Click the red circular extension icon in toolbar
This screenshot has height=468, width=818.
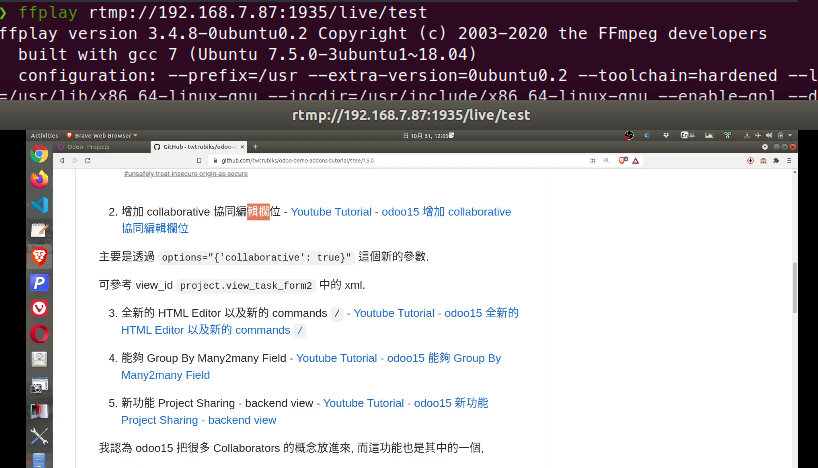click(x=750, y=161)
